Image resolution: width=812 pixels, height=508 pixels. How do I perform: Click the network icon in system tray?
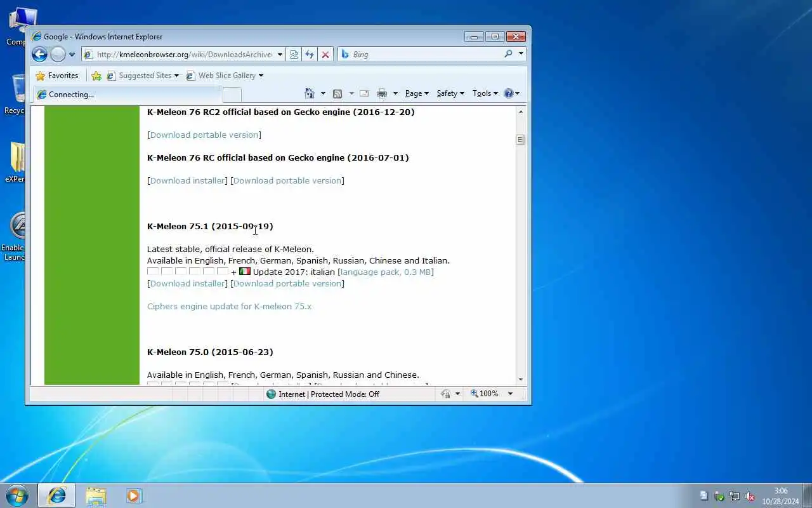pyautogui.click(x=735, y=496)
